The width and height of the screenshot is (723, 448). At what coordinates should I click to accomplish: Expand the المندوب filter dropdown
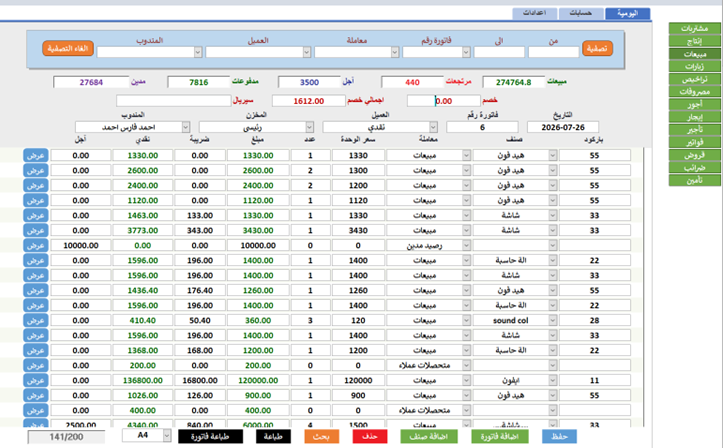coord(198,52)
